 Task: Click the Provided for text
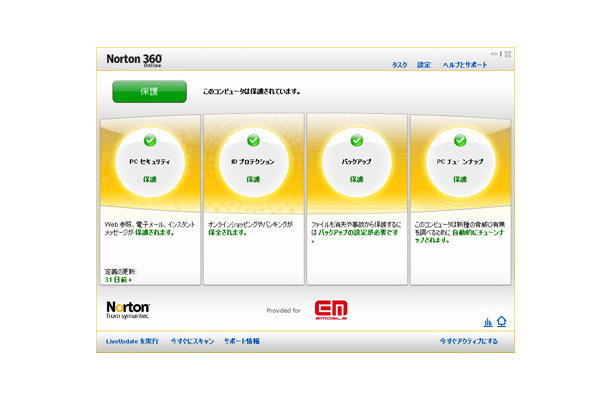click(x=284, y=311)
